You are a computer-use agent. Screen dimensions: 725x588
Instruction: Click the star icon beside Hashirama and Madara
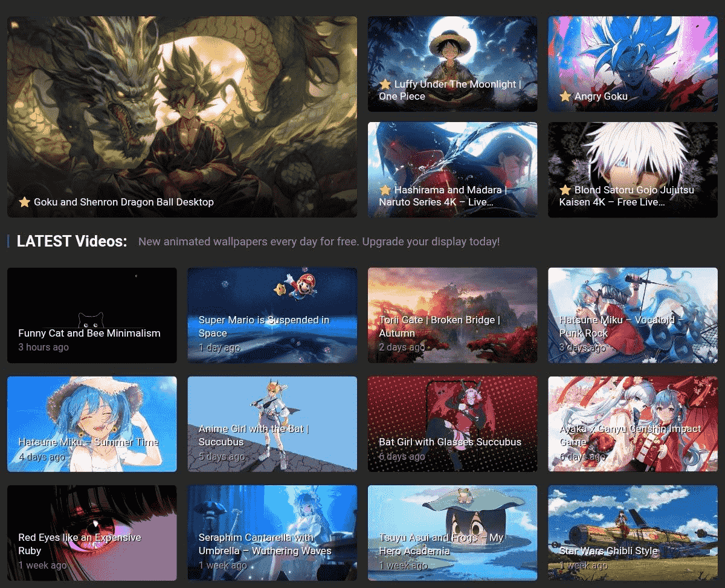tap(385, 190)
